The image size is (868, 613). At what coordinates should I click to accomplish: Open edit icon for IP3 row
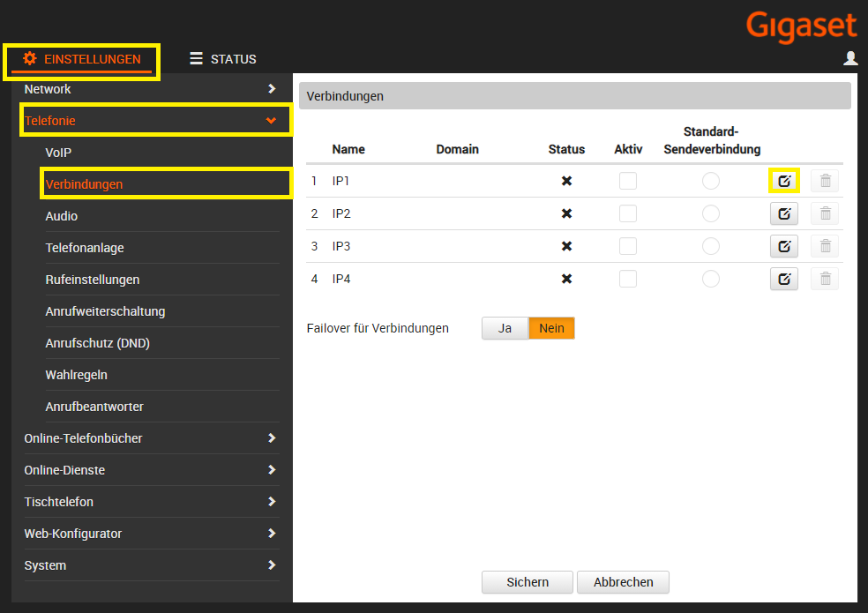click(784, 246)
